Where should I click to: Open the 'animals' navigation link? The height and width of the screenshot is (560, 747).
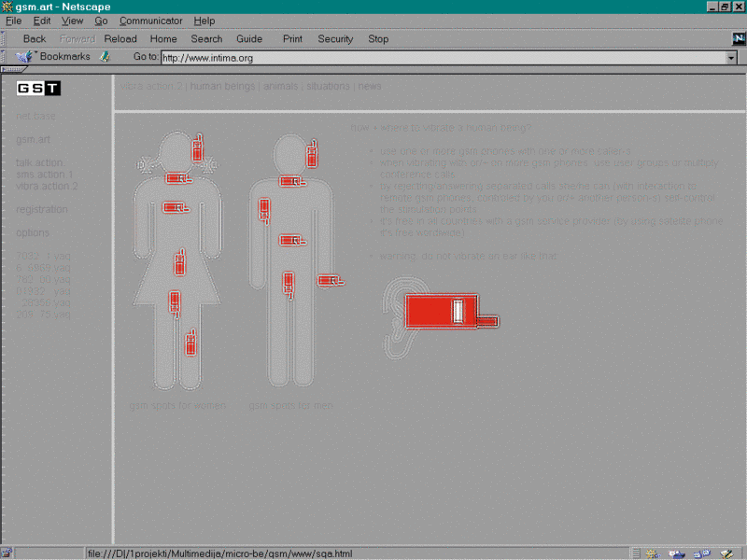coord(280,86)
